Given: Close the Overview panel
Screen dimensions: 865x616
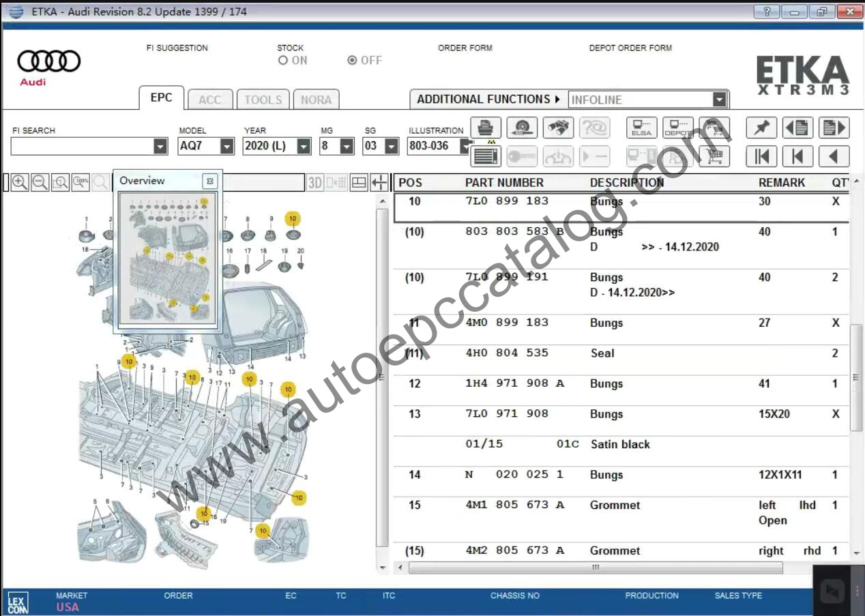Looking at the screenshot, I should 209,181.
